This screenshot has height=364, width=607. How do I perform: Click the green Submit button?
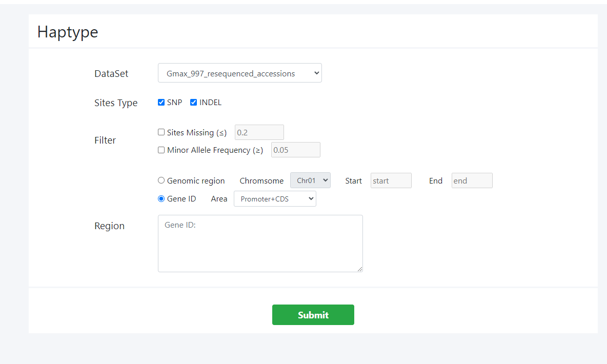(313, 315)
